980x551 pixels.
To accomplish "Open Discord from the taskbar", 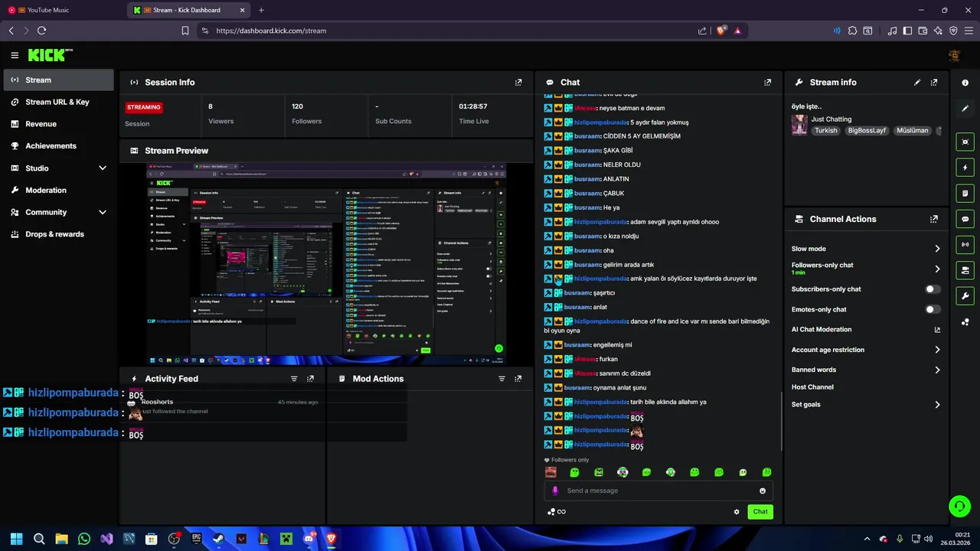I will coord(309,539).
